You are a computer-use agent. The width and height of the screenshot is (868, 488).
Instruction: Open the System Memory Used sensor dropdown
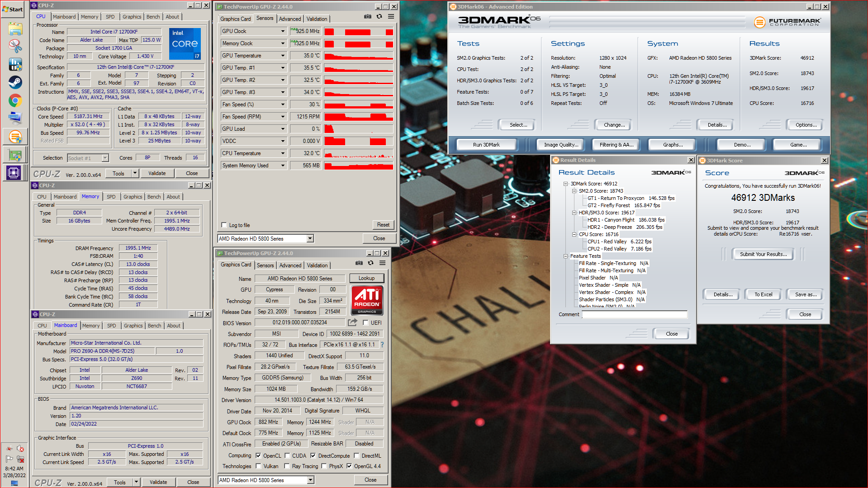[283, 166]
